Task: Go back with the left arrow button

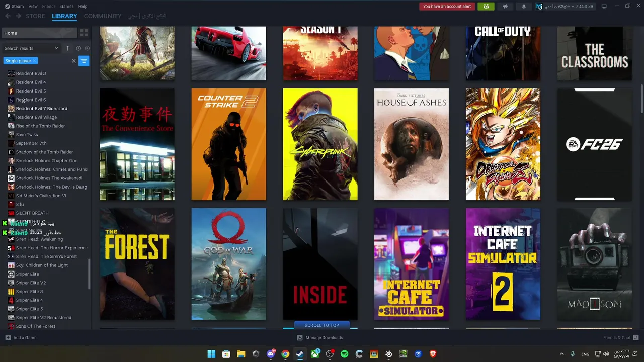Action: (x=8, y=16)
